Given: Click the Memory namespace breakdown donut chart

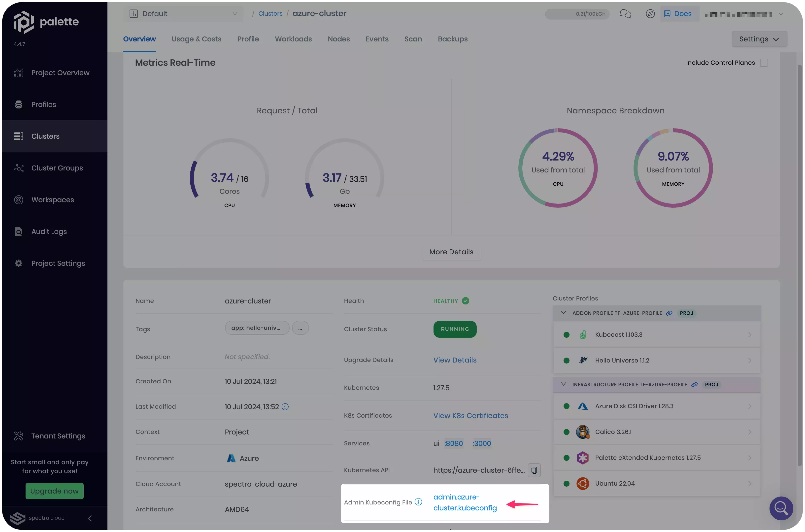Looking at the screenshot, I should [673, 168].
